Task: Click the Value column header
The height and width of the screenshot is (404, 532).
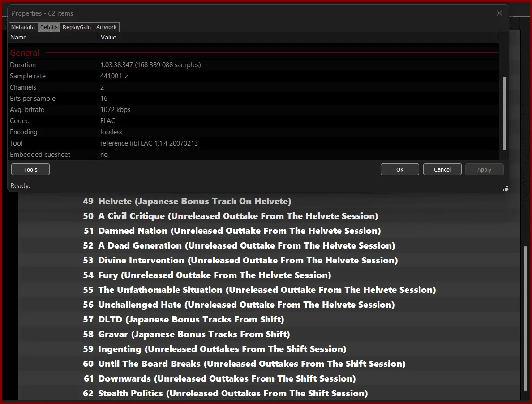Action: 298,37
